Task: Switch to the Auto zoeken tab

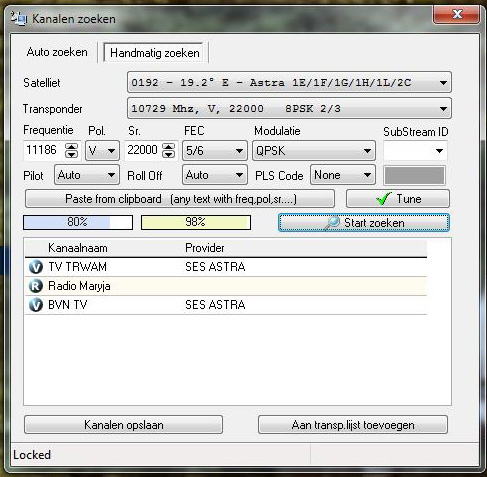Action: coord(57,52)
